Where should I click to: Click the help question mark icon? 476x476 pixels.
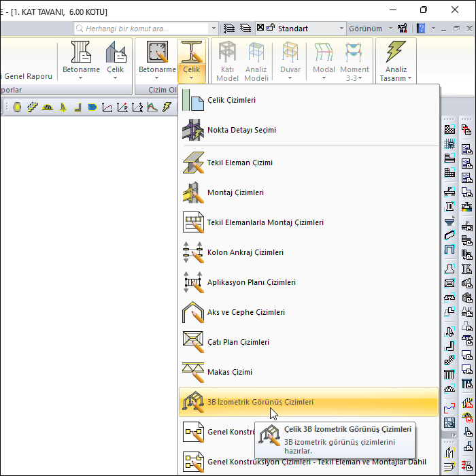(421, 29)
